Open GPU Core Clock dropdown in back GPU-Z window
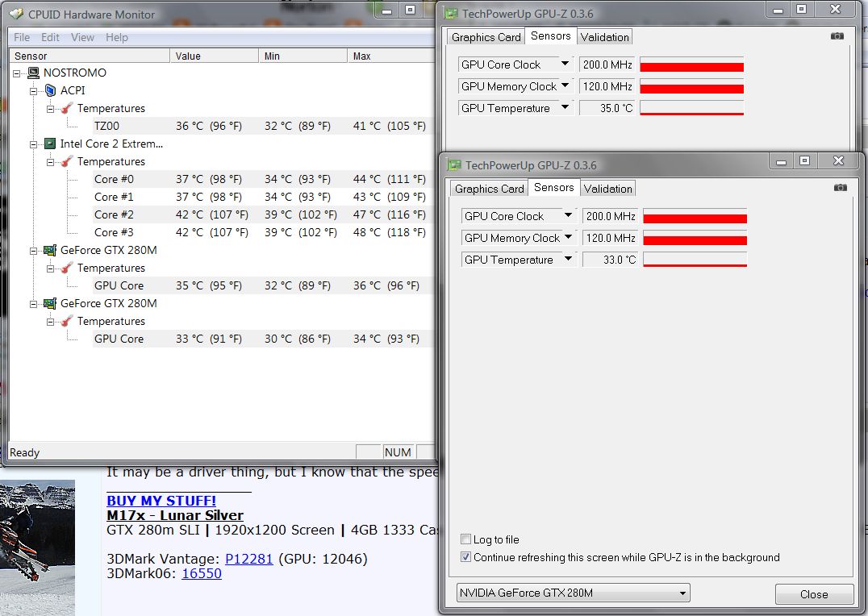Screen dimensions: 868x616 (565, 65)
